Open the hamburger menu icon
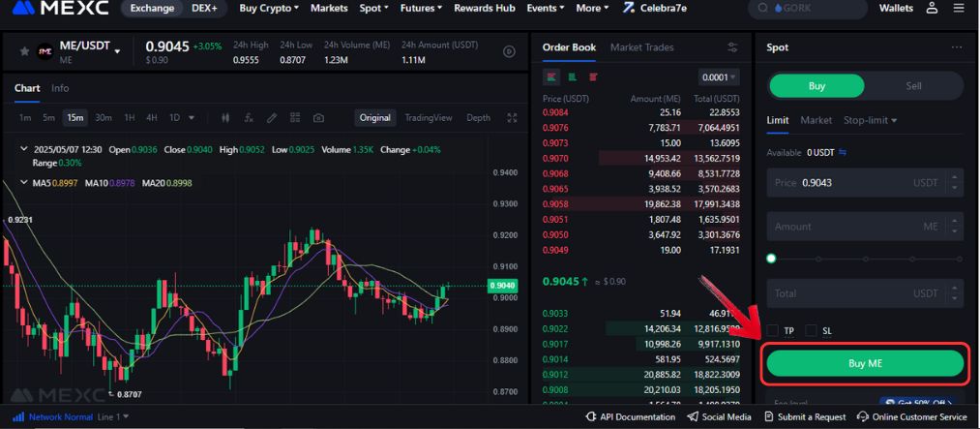This screenshot has height=429, width=980. click(x=958, y=8)
